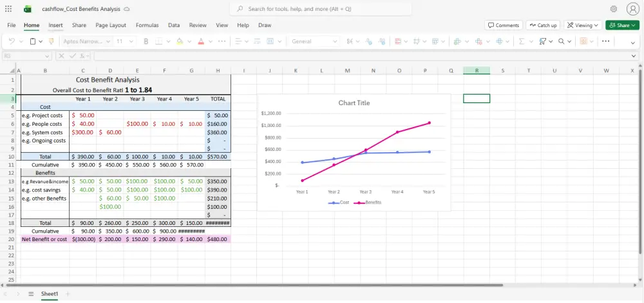
Task: Switch to the Draw tab
Action: 265,25
